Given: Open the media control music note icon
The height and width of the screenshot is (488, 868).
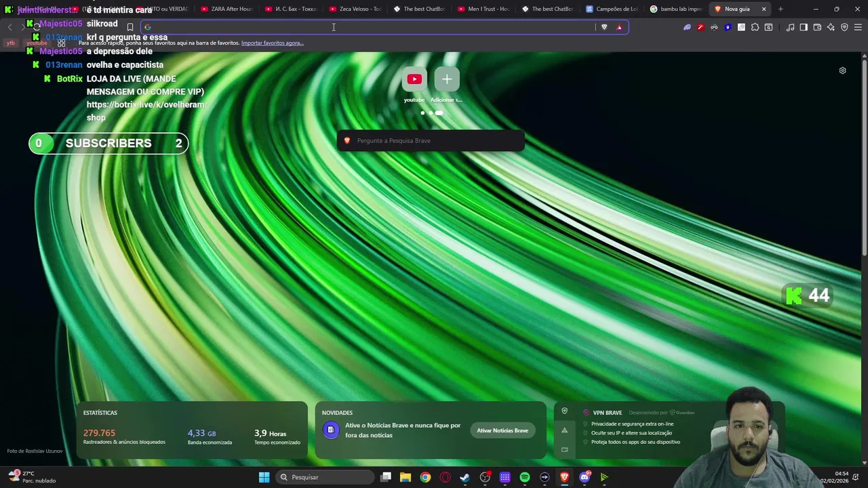Looking at the screenshot, I should coord(790,27).
